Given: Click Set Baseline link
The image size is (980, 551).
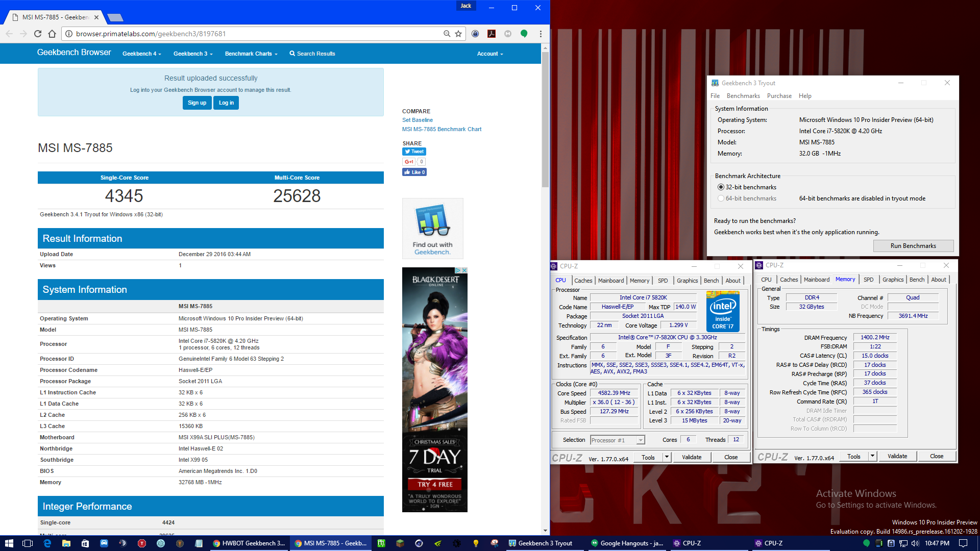Looking at the screenshot, I should 417,120.
